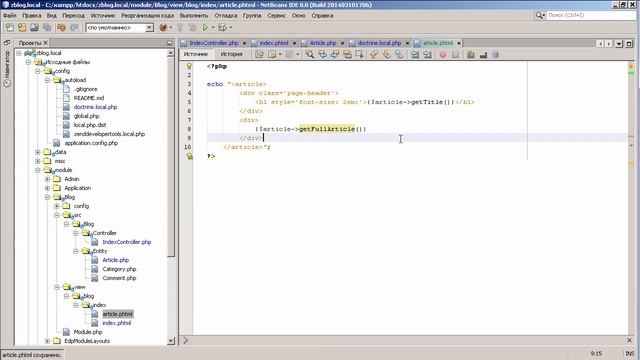Click the Stop Macro Recording square icon

click(x=456, y=54)
